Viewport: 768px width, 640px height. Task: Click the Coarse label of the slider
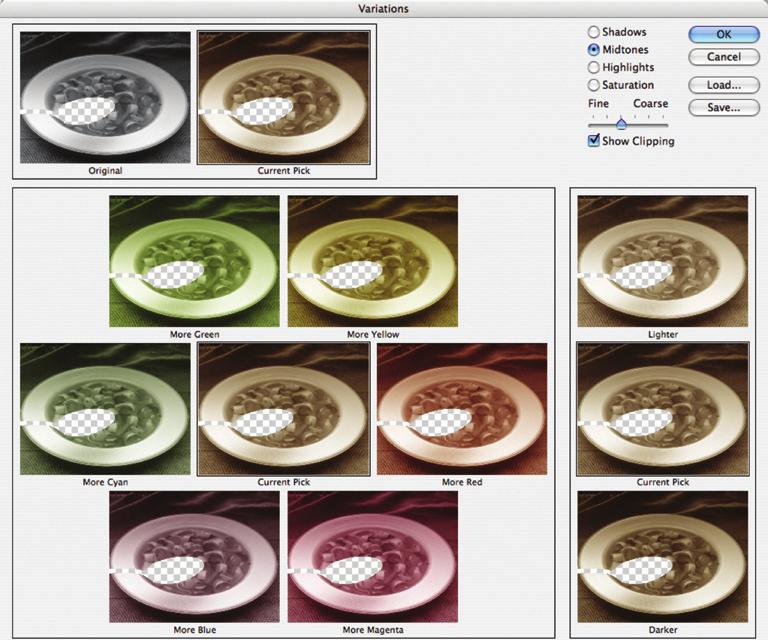650,103
